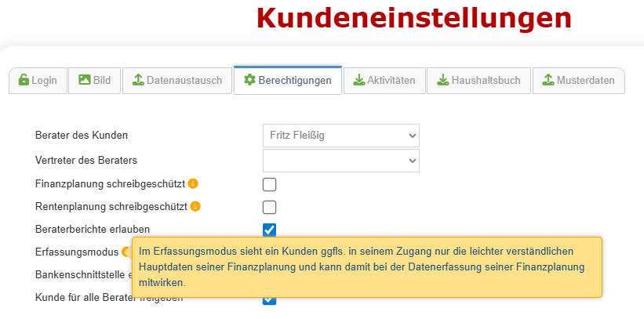Open the Musterdaten tab
The width and height of the screenshot is (644, 319).
pyautogui.click(x=579, y=81)
